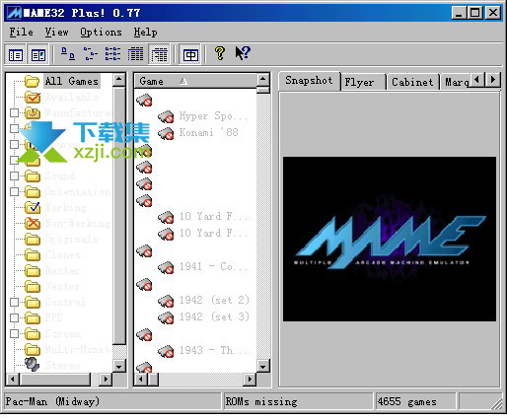The height and width of the screenshot is (420, 507).
Task: Activate the What's This help pointer
Action: (x=243, y=53)
